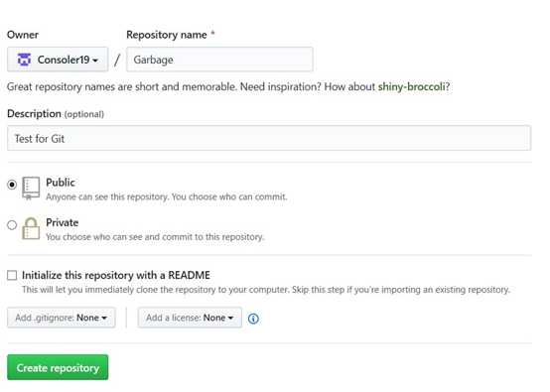Viewport: 550px width, 392px height.
Task: Select the Private radio button
Action: coord(12,224)
